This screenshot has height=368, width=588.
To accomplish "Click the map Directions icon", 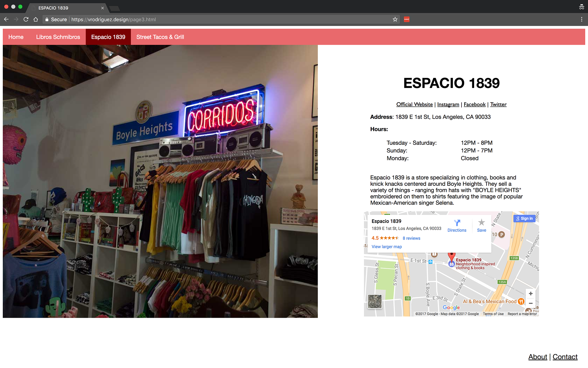I will click(x=457, y=223).
